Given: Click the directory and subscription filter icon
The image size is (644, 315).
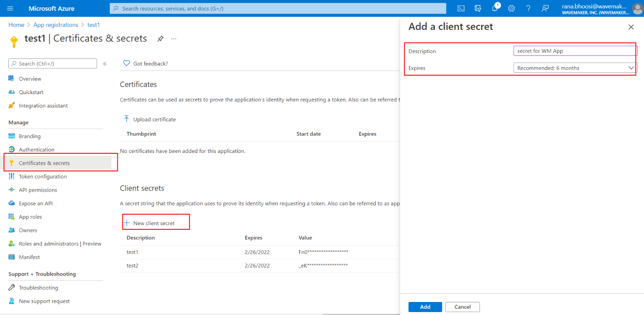Looking at the screenshot, I should click(478, 8).
